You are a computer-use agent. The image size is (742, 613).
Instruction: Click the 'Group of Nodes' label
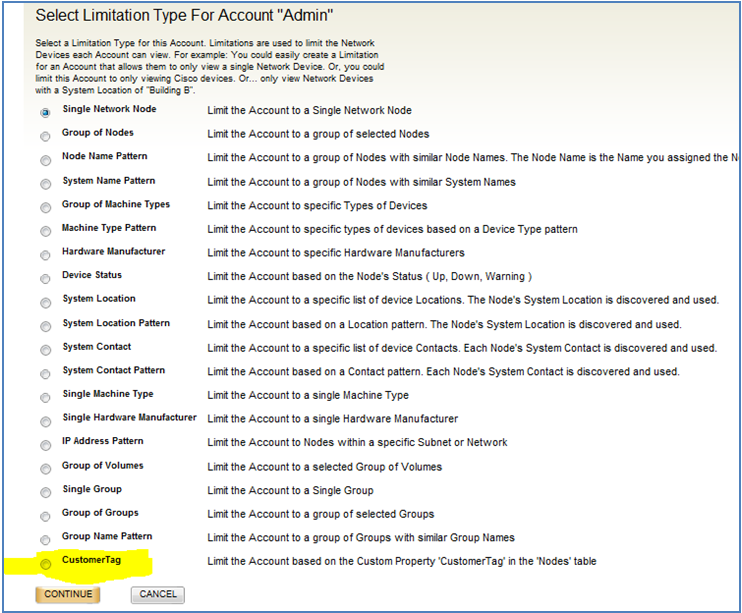click(97, 133)
